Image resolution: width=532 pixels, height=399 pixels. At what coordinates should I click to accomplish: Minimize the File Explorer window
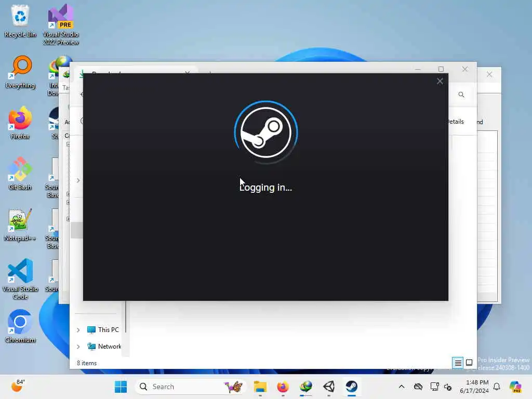click(418, 69)
